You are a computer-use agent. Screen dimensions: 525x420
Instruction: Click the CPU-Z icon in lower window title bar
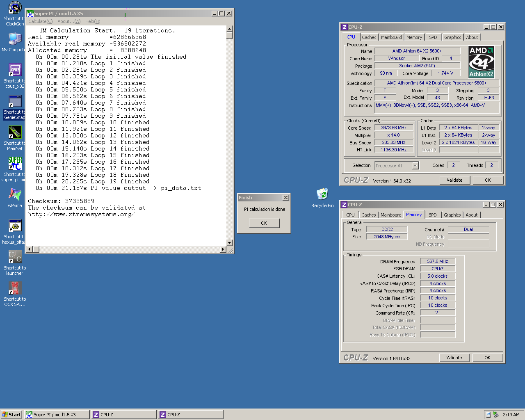[x=344, y=205]
